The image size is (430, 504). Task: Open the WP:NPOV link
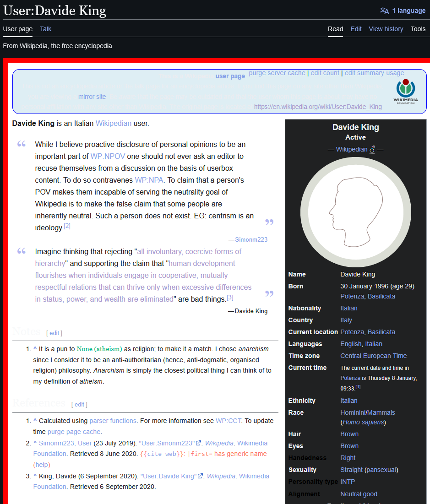pos(108,156)
